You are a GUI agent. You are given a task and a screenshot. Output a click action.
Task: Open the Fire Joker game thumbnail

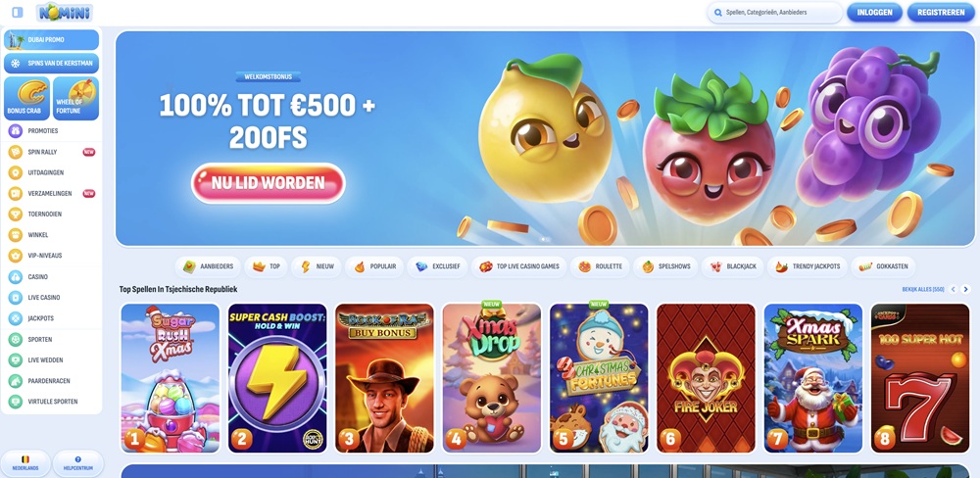(706, 378)
